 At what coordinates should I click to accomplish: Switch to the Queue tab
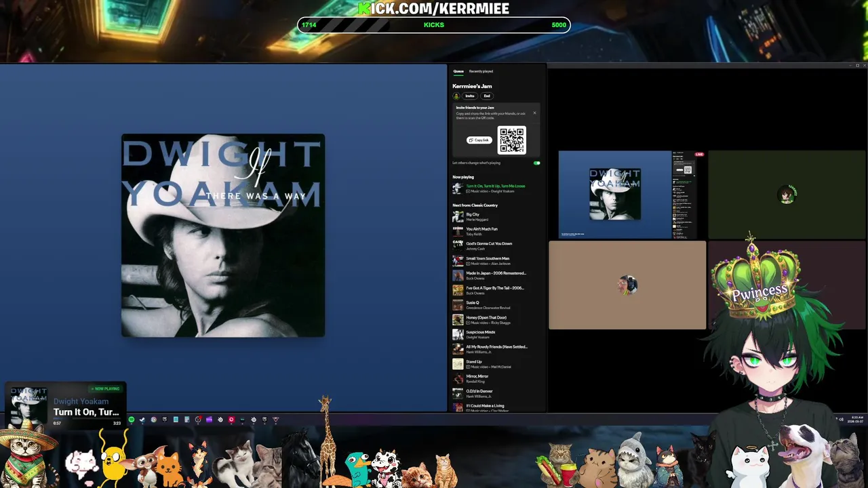458,71
